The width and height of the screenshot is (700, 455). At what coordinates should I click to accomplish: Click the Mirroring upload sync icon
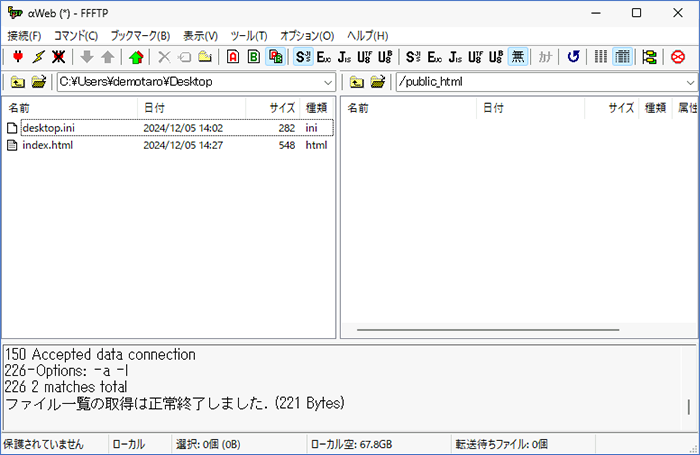tap(649, 57)
